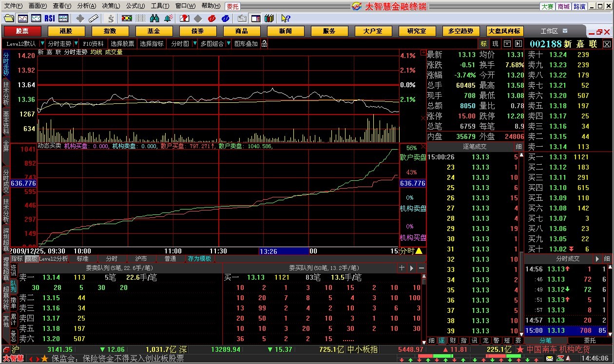Toggle the 现 view button near stock code
The image size is (614, 364).
[x=495, y=44]
